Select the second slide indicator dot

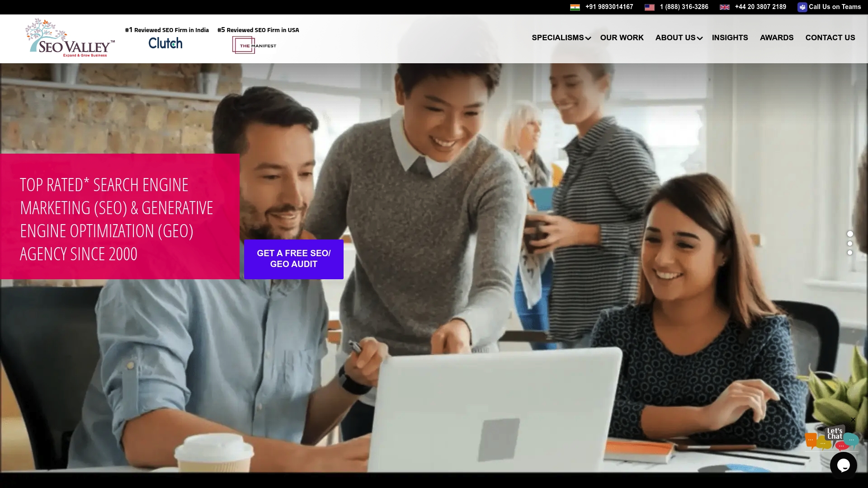click(851, 244)
